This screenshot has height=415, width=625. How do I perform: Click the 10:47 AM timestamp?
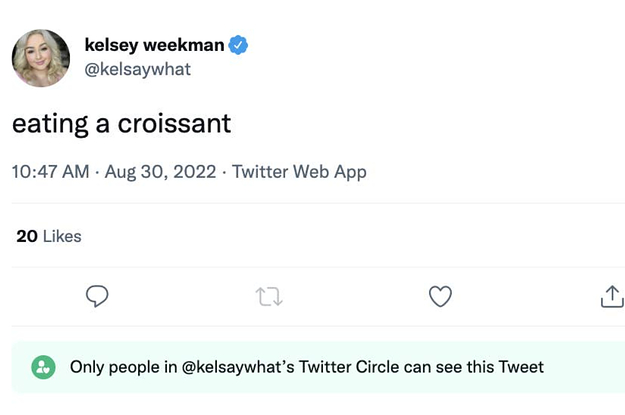[x=50, y=172]
